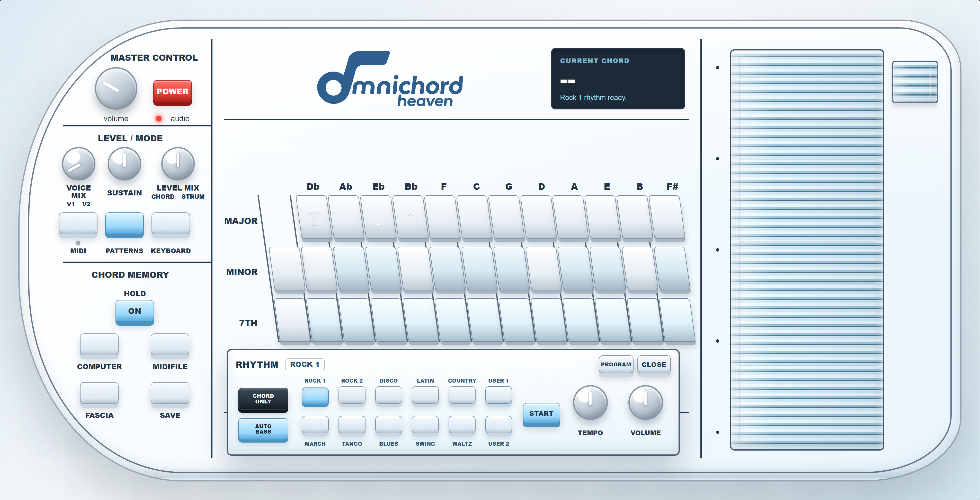The image size is (980, 500).
Task: Play the F# minor chord key
Action: [x=672, y=269]
